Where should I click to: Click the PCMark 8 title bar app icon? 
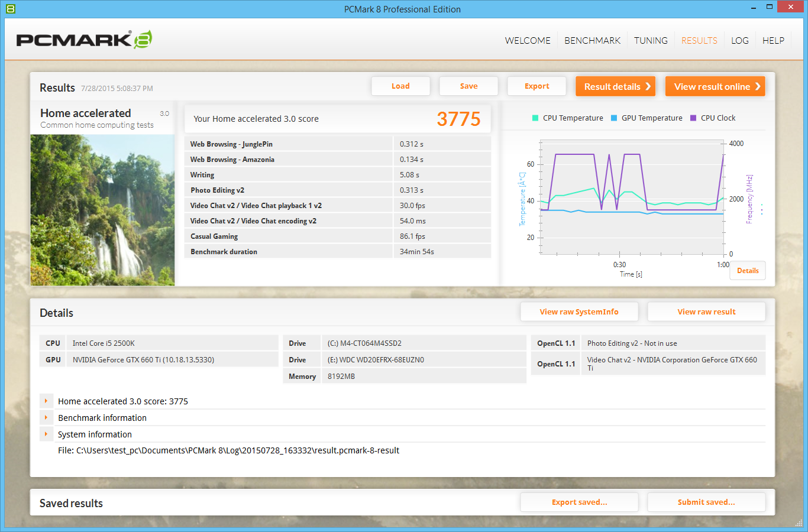[x=10, y=9]
